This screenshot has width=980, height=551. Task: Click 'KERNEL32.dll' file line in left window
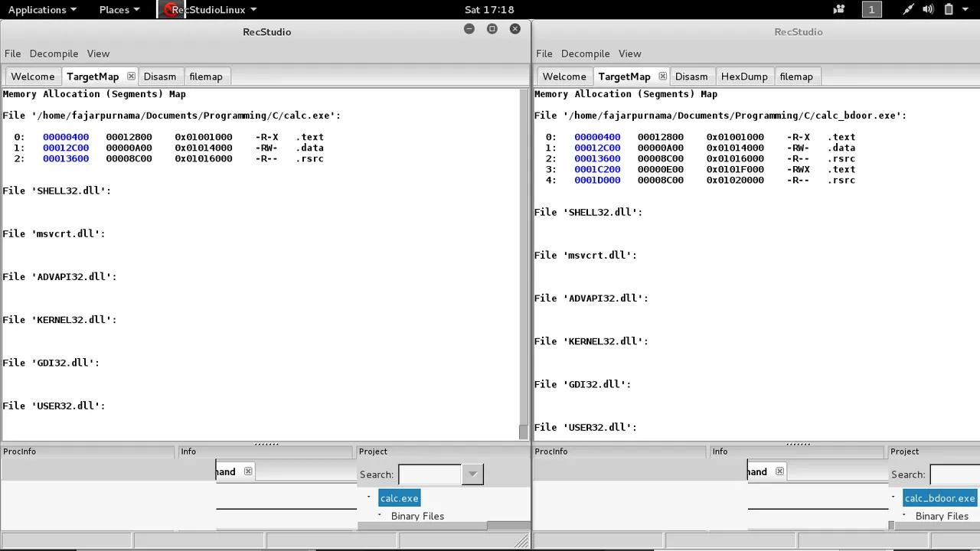[60, 319]
